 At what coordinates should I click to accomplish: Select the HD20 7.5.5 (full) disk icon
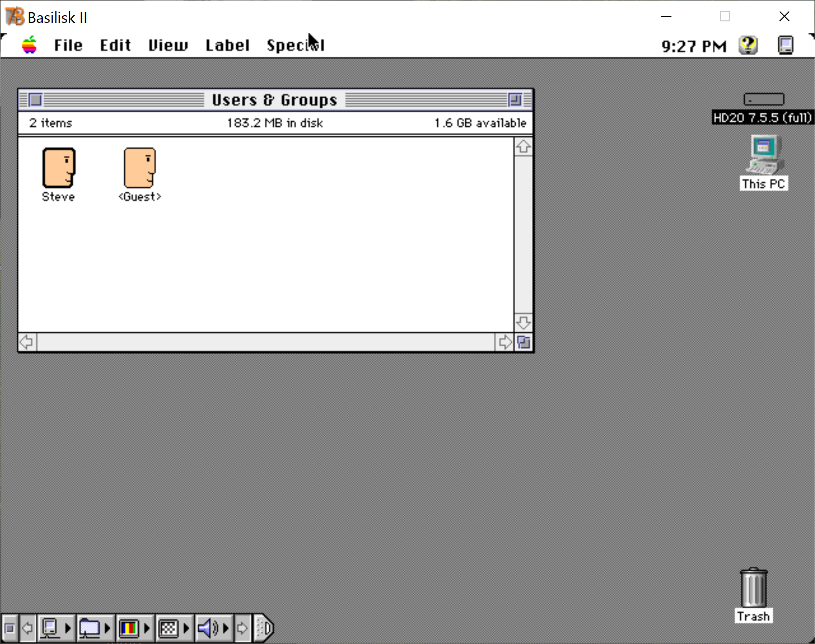764,99
